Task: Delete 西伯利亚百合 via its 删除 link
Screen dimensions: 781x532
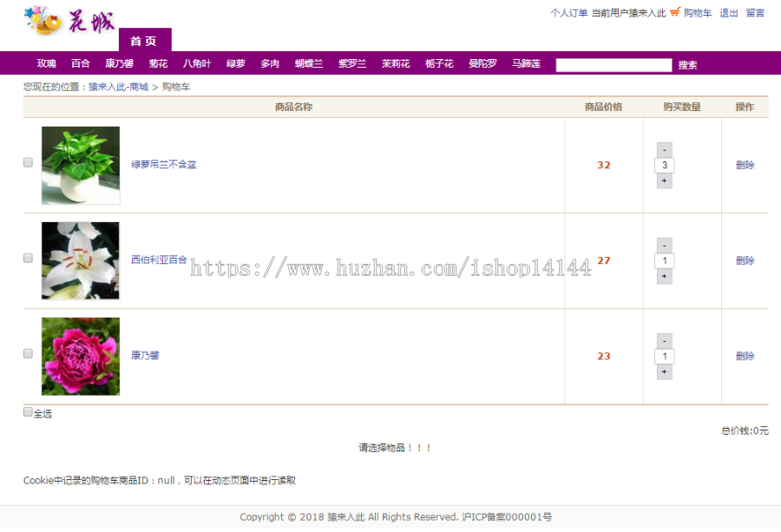Action: click(x=745, y=259)
